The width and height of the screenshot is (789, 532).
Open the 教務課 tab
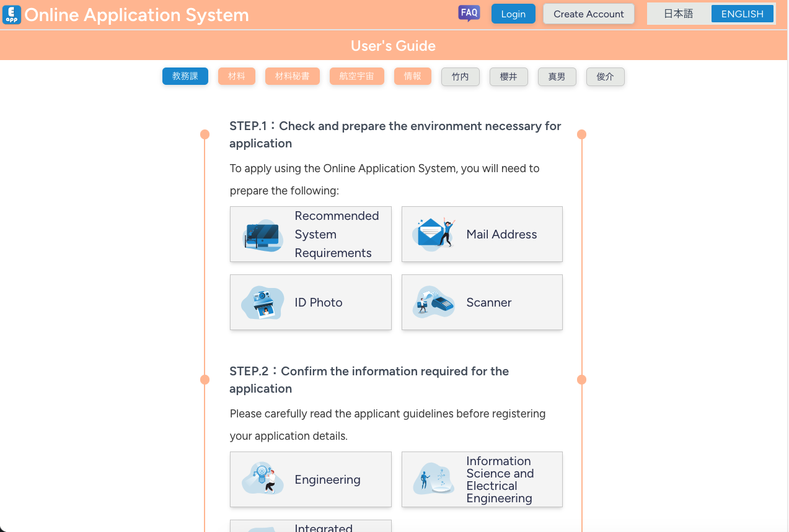[x=185, y=76]
